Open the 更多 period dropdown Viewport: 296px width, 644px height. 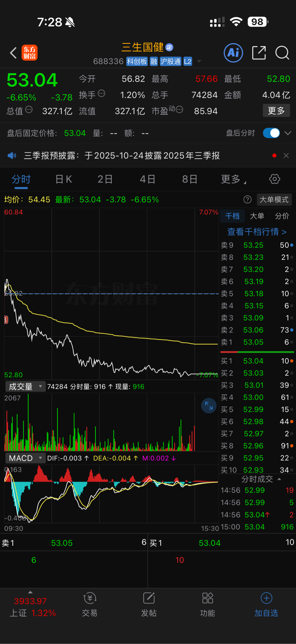coord(234,179)
